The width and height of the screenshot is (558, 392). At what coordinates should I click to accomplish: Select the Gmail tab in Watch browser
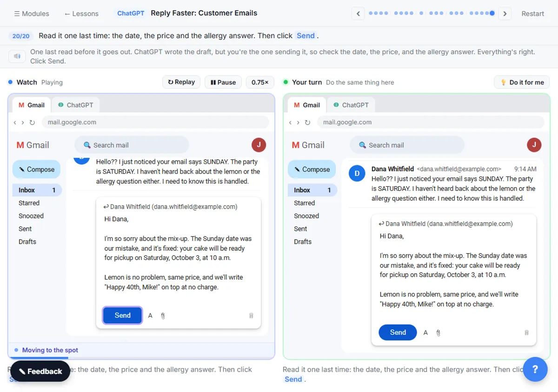31,105
